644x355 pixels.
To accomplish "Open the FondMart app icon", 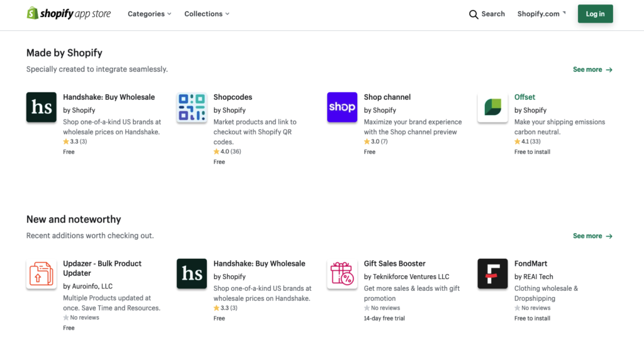I will (x=492, y=274).
